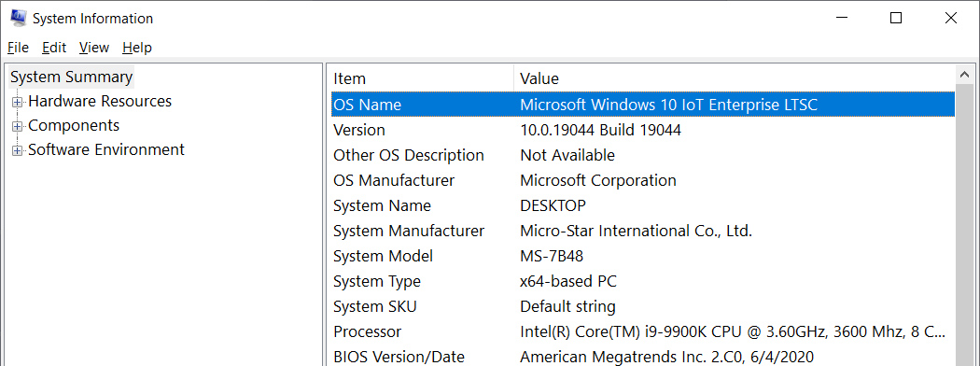980x366 pixels.
Task: Open the Edit menu
Action: point(54,48)
